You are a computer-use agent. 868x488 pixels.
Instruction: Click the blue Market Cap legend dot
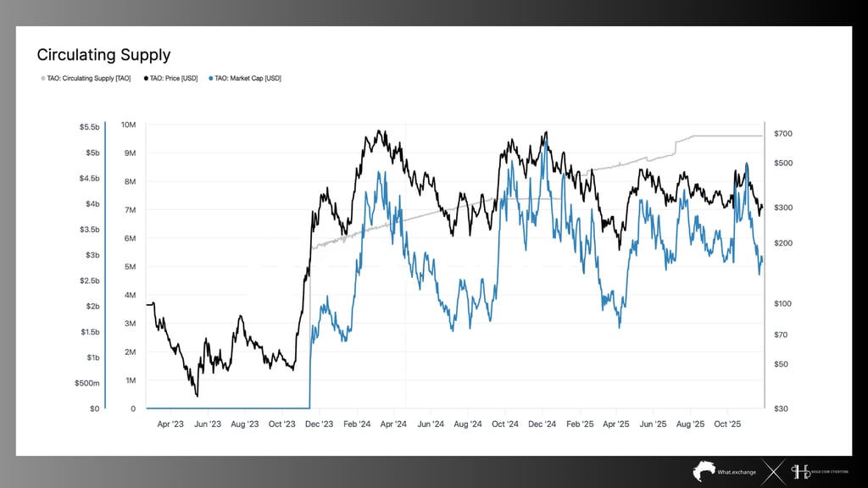point(210,79)
